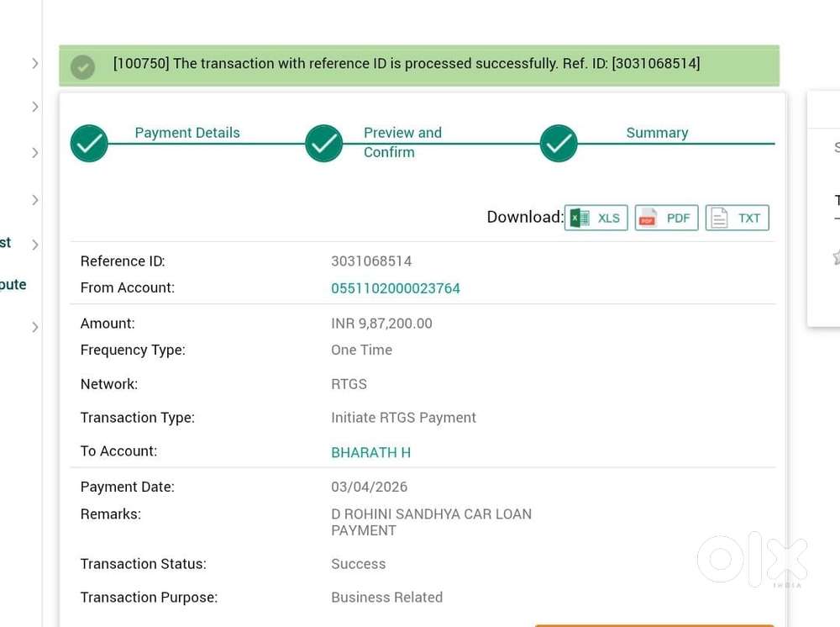The image size is (840, 627).
Task: Go to the Payment Details step label
Action: pyautogui.click(x=187, y=133)
